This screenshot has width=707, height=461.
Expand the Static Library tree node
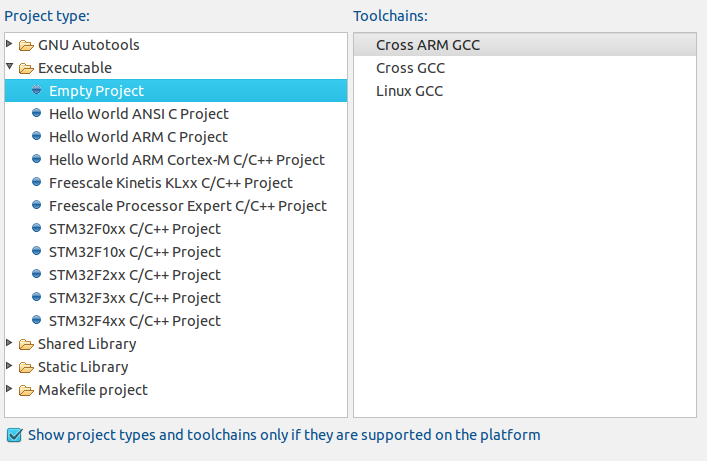(x=9, y=366)
